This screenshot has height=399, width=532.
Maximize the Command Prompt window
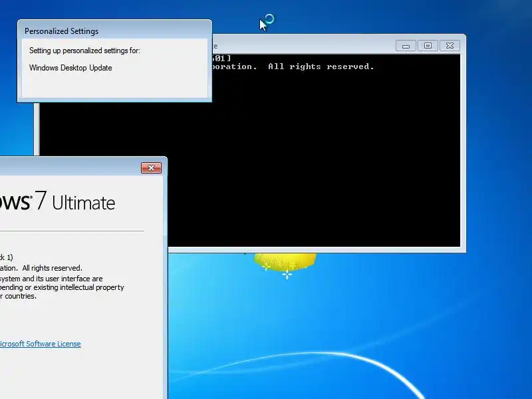tap(428, 46)
